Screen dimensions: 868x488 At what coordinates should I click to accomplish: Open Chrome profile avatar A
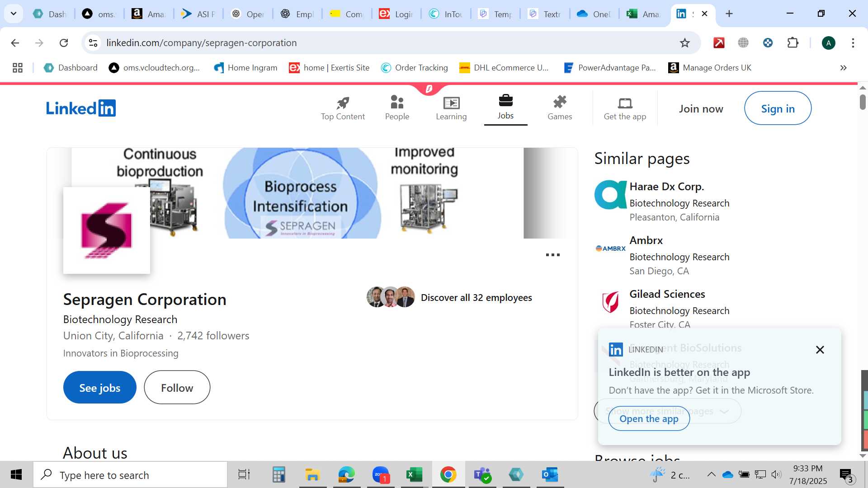point(828,43)
